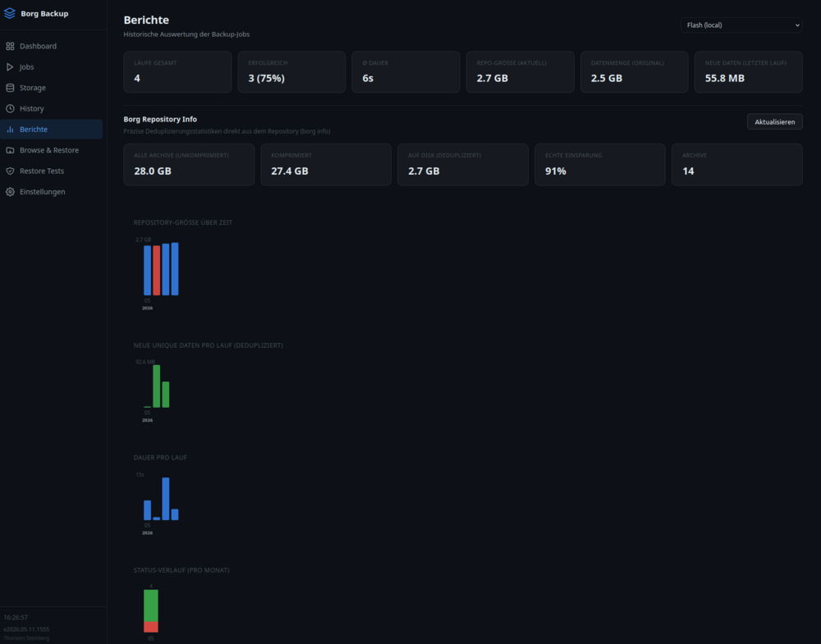Open Einstellungen settings page
Image resolution: width=821 pixels, height=644 pixels.
(x=51, y=192)
